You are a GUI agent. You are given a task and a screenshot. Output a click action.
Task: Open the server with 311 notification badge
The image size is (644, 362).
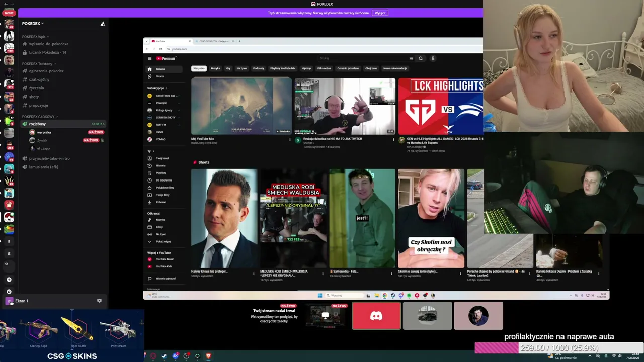click(9, 84)
